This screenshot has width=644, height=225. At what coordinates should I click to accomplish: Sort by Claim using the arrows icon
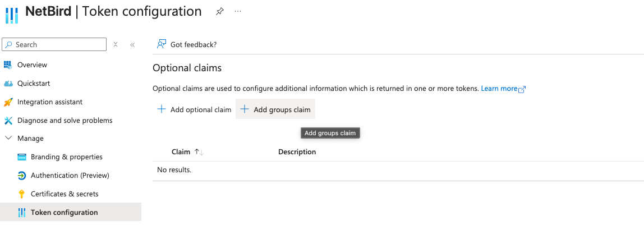[x=199, y=152]
